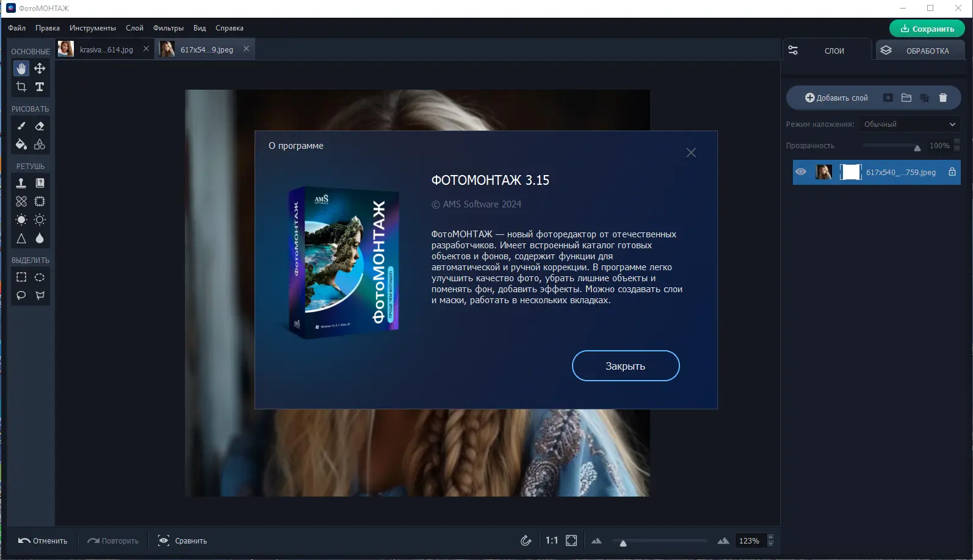Screen dimensions: 973x560
Task: Decrease the Прозрачность opacity stepper down
Action: [957, 148]
